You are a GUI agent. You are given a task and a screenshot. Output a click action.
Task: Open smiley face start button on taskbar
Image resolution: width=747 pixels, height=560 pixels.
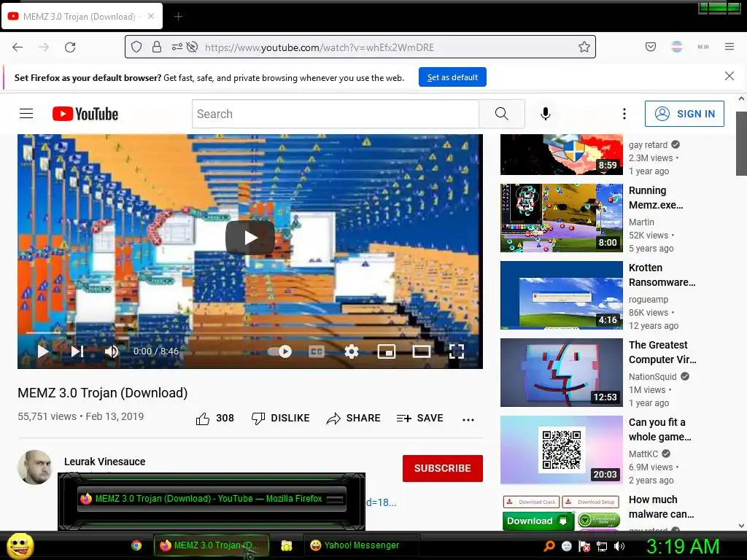[20, 545]
